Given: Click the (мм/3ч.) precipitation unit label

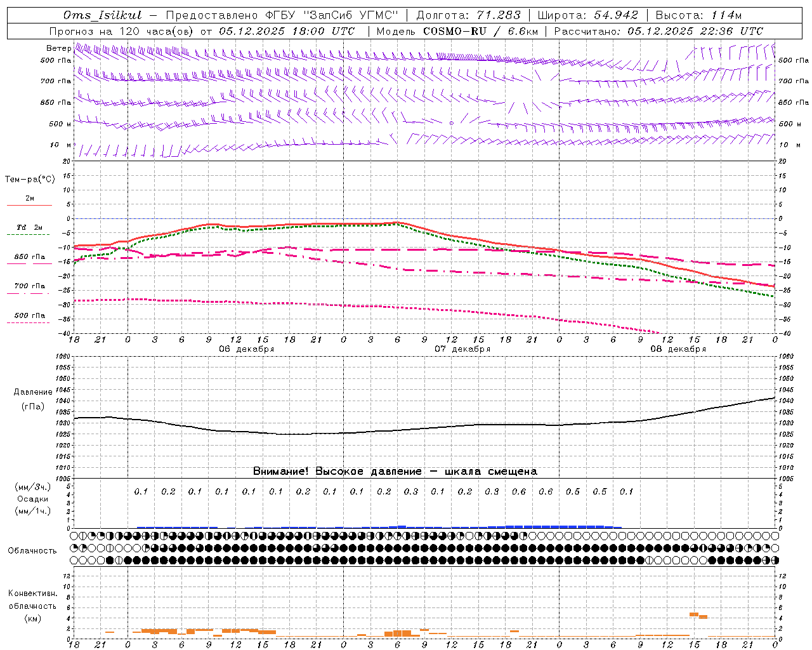Looking at the screenshot, I should (x=32, y=487).
